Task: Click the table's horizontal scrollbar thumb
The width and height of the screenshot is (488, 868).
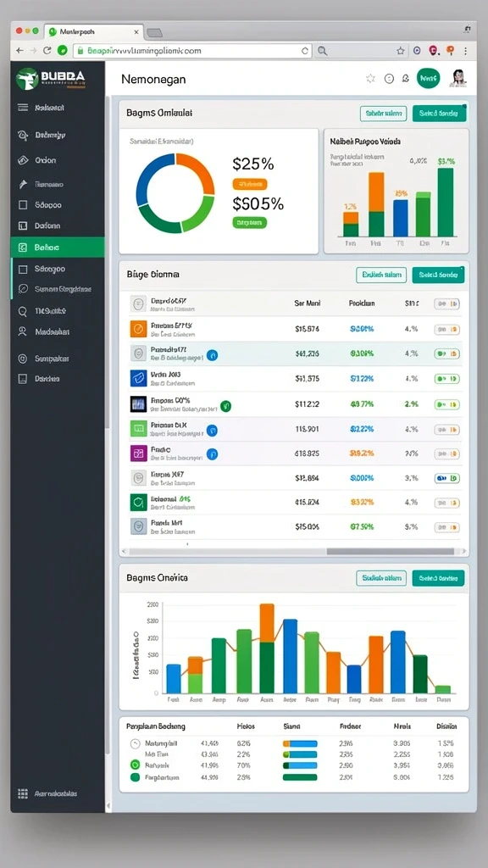Action: click(x=390, y=551)
